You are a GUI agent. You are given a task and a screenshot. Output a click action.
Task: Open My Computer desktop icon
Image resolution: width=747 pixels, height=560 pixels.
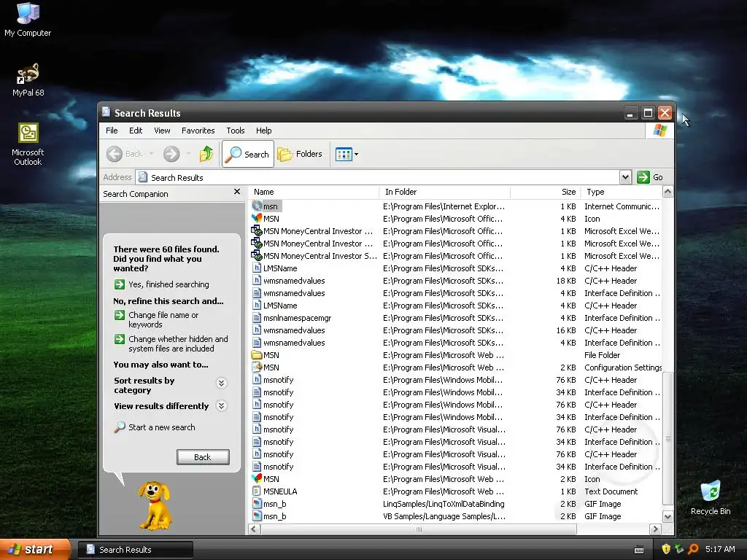[x=28, y=19]
